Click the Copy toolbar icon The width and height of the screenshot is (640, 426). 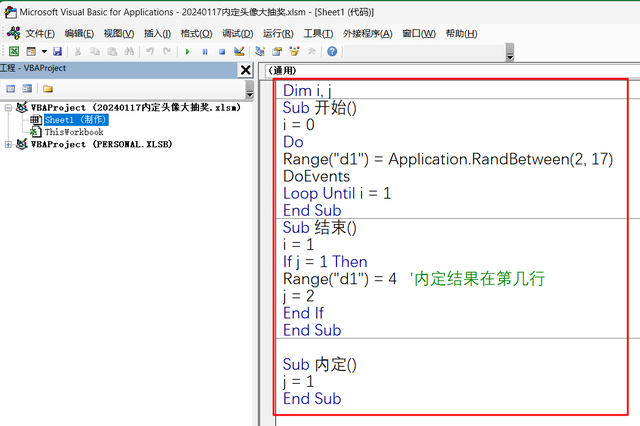tap(95, 51)
